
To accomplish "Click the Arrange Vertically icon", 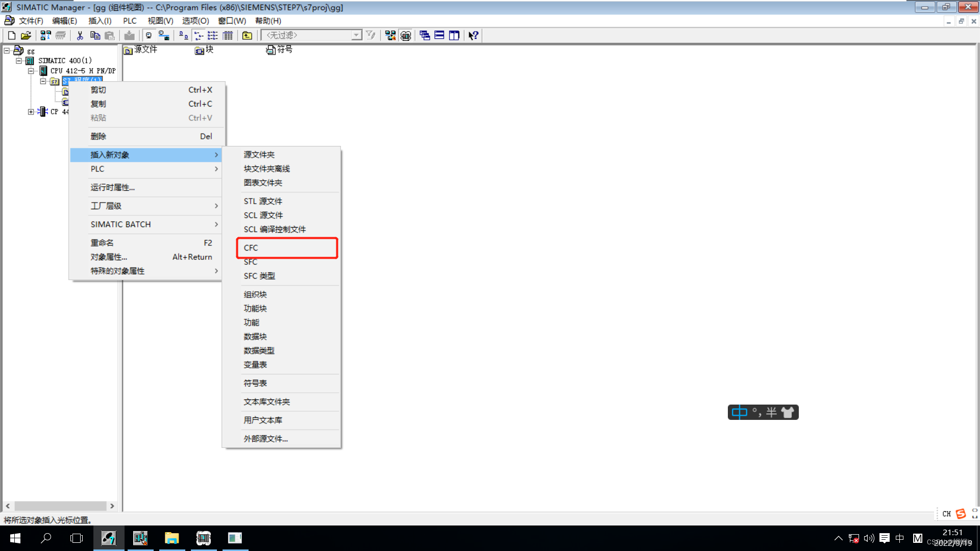I will (454, 35).
